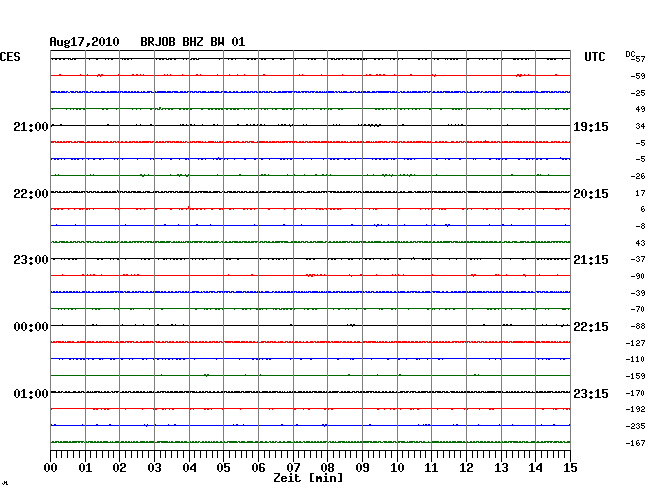Click DC offset value -167

(635, 443)
